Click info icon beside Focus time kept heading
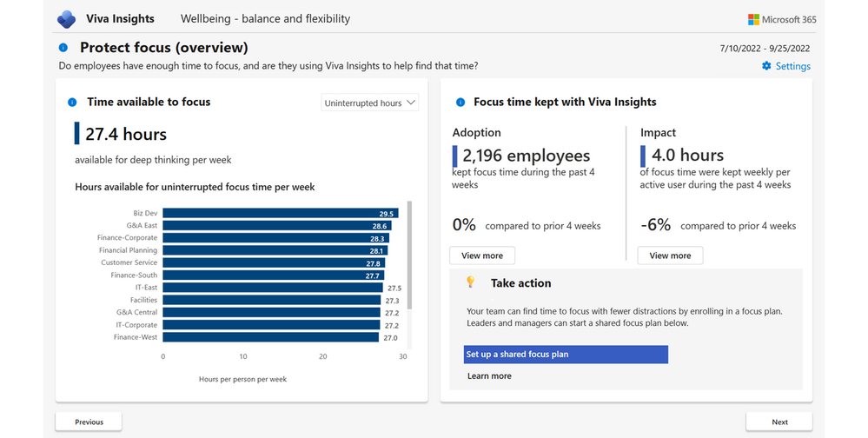 461,103
